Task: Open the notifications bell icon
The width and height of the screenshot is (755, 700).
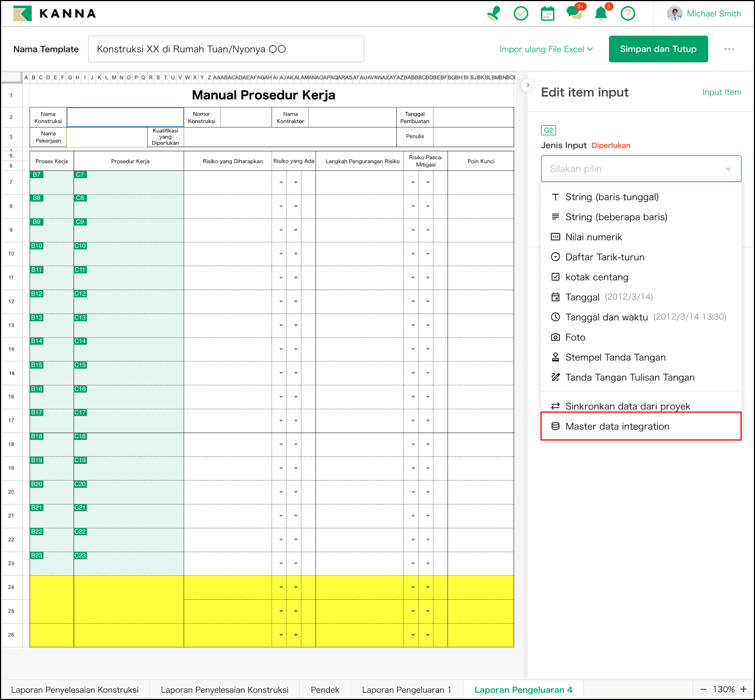Action: coord(601,13)
